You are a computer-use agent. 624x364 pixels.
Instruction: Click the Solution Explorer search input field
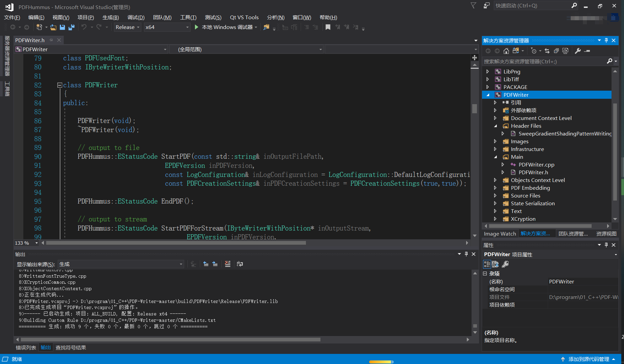(x=545, y=61)
